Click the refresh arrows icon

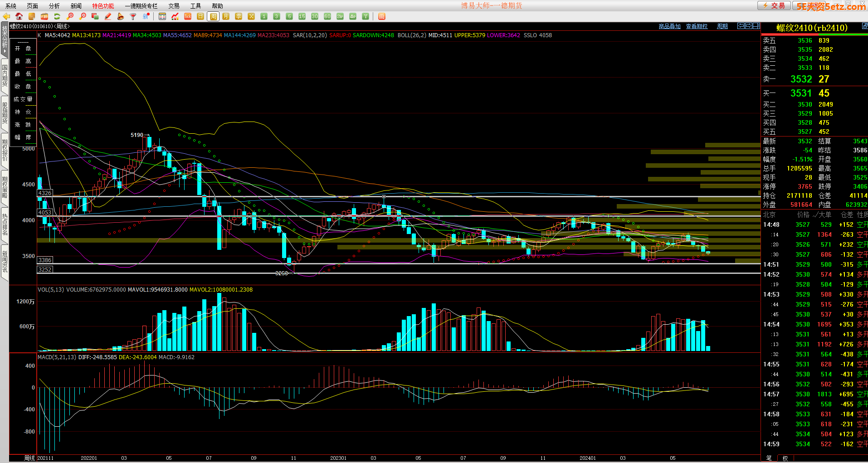(57, 16)
